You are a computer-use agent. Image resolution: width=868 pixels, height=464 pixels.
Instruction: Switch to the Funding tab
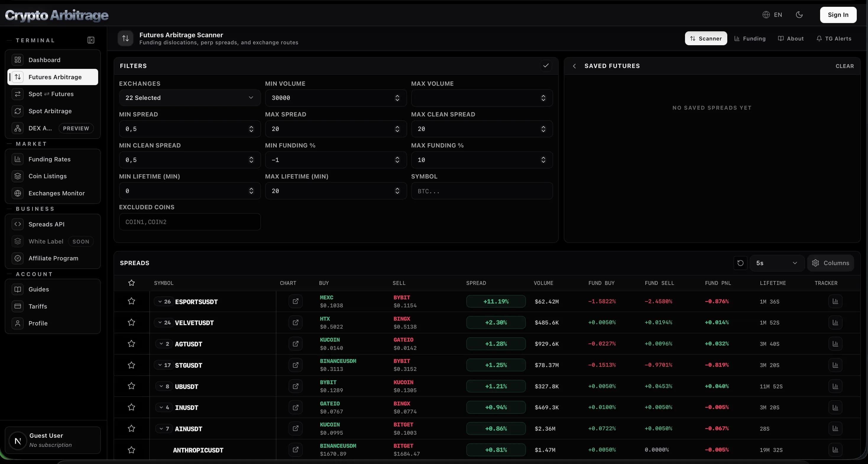tap(750, 38)
